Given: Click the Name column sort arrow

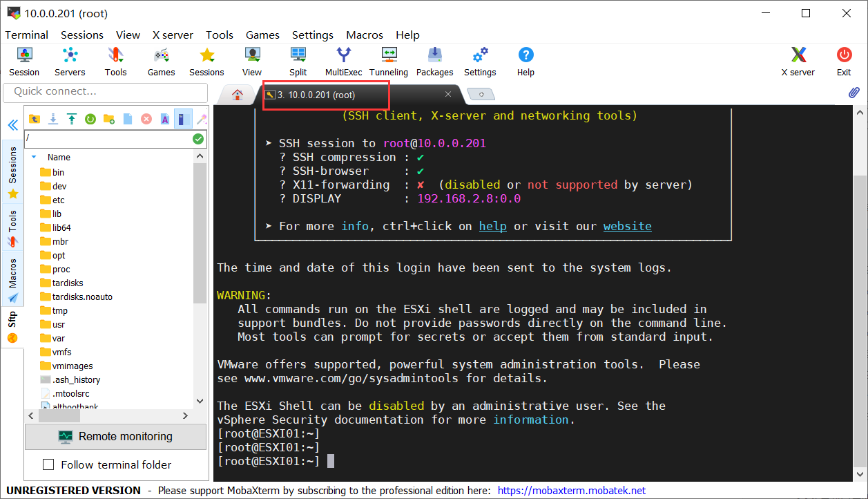Looking at the screenshot, I should tap(34, 157).
